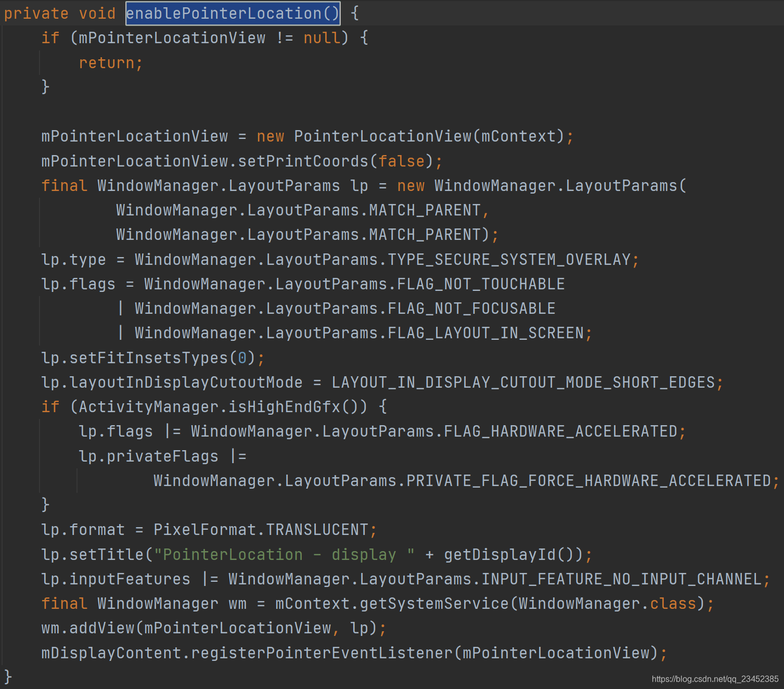This screenshot has width=784, height=689.
Task: Click 'lp.layoutInDisplayCutoutMode' field
Action: (172, 382)
